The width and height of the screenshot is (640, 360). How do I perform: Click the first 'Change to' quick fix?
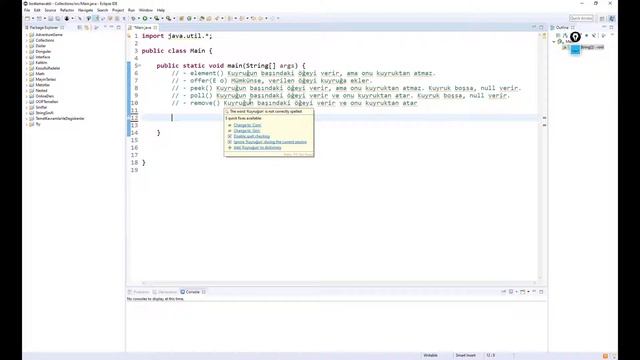tap(247, 125)
